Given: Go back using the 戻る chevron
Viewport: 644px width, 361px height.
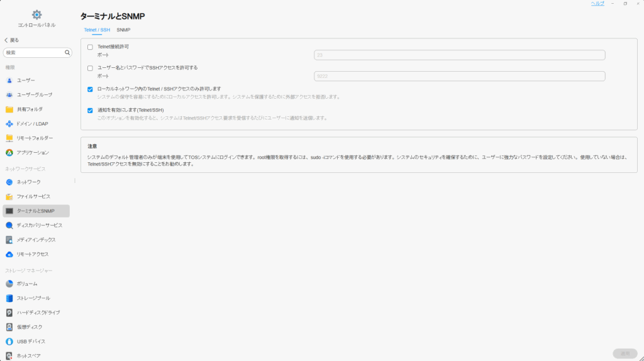Looking at the screenshot, I should coord(6,40).
